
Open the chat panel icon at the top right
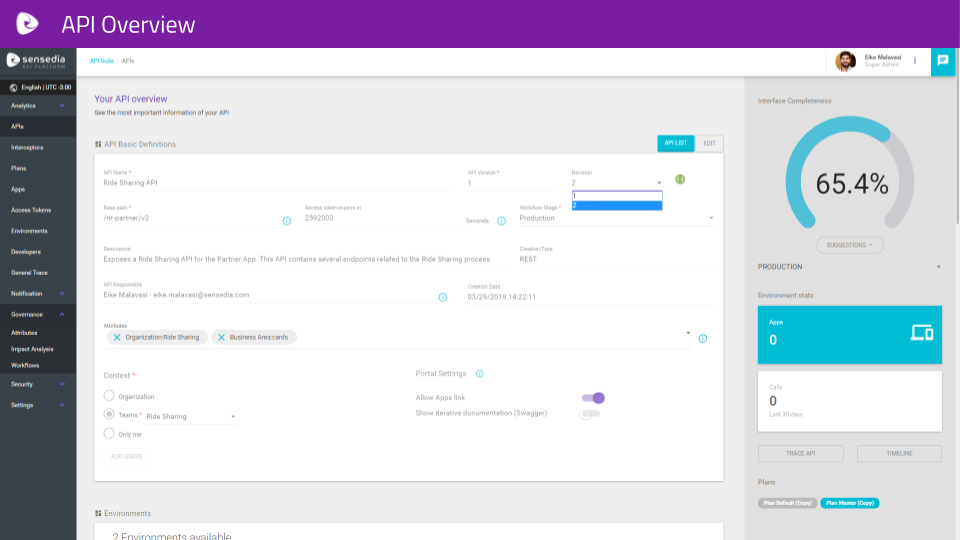pos(943,61)
